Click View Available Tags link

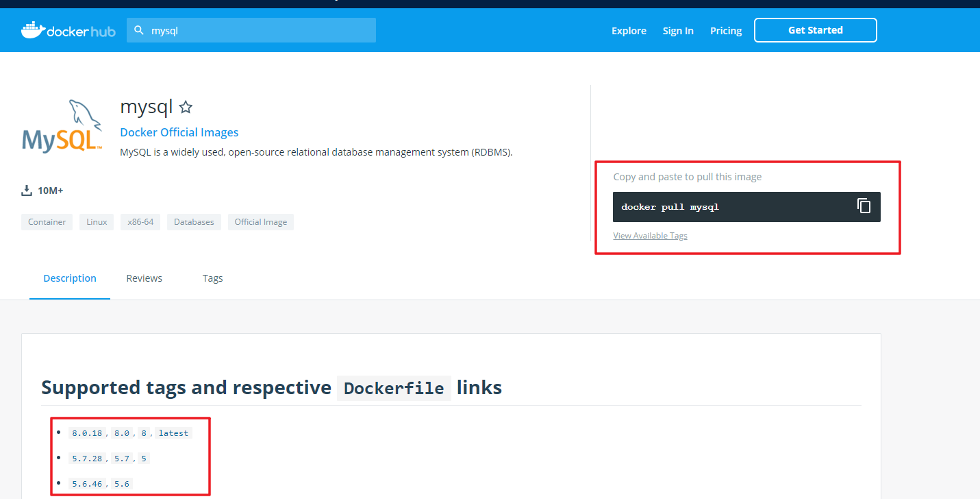(x=650, y=236)
